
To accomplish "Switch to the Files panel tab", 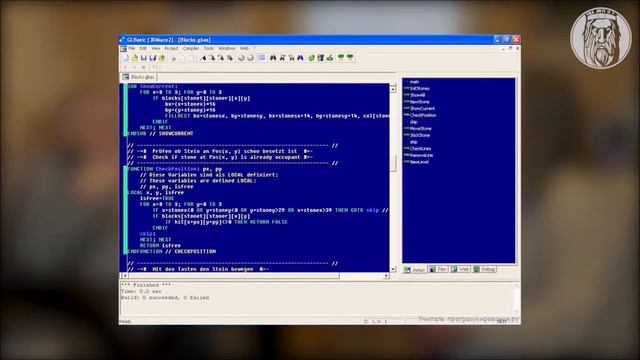I will pos(438,269).
